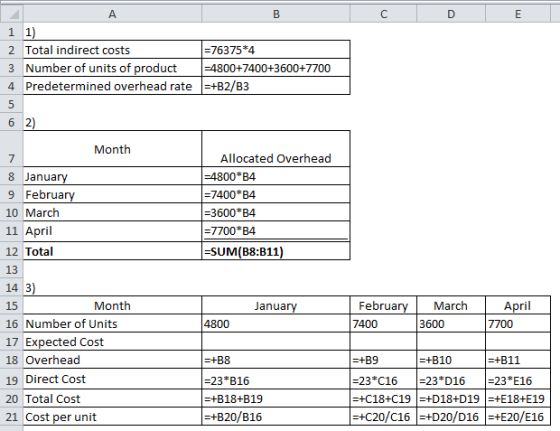The height and width of the screenshot is (431, 560).
Task: Select column B header
Action: pos(276,14)
